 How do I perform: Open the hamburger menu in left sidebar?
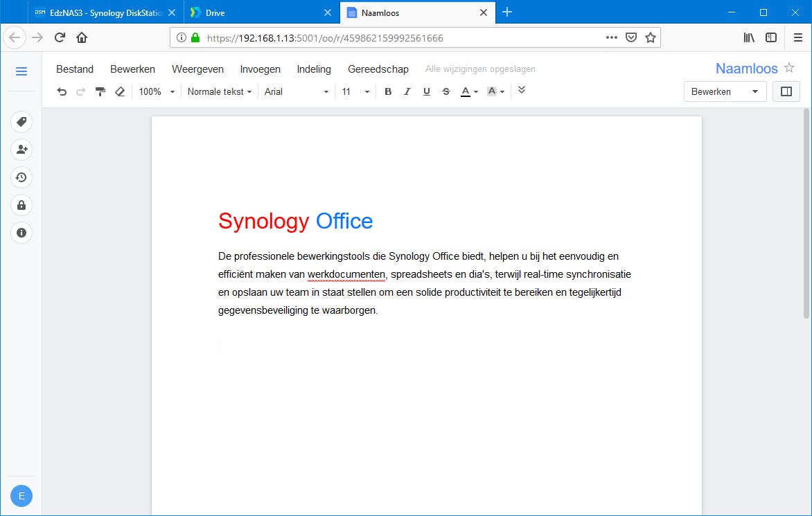pyautogui.click(x=21, y=71)
